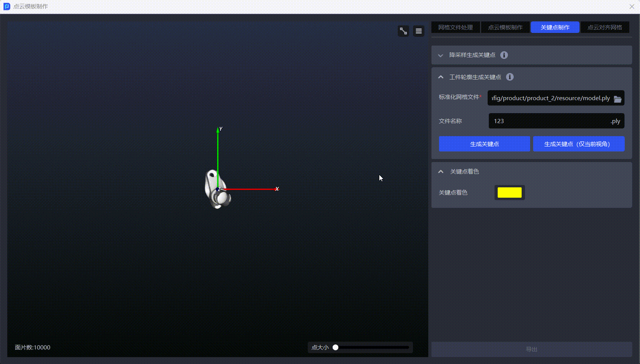Click the 标准化网格文件 path field
This screenshot has height=364, width=640.
(x=550, y=98)
